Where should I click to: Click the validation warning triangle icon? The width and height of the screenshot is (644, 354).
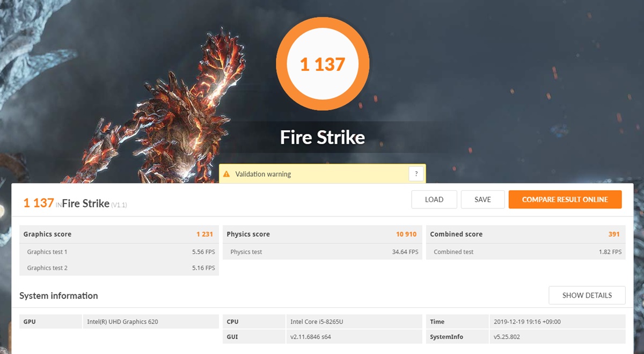pos(226,174)
